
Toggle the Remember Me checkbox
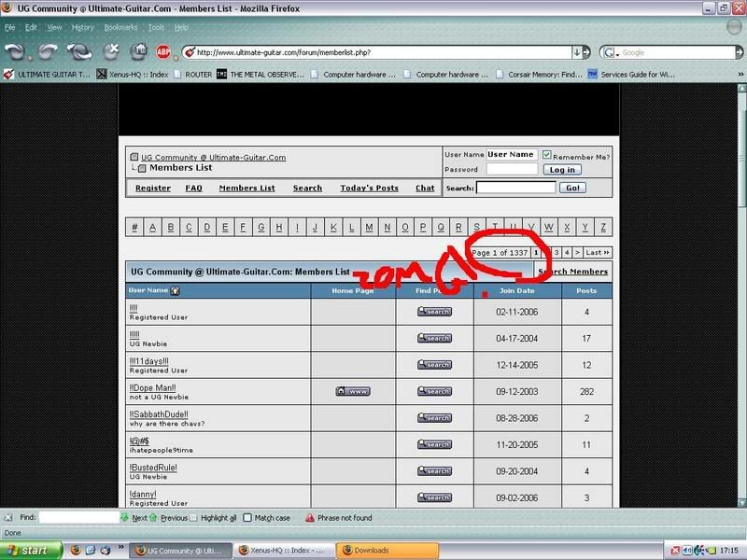[x=547, y=155]
